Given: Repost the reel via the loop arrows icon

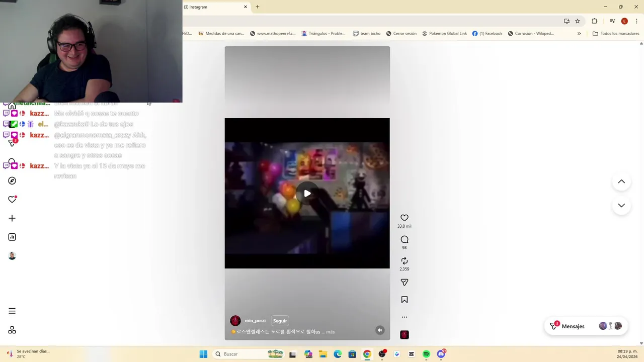Looking at the screenshot, I should pos(404,260).
